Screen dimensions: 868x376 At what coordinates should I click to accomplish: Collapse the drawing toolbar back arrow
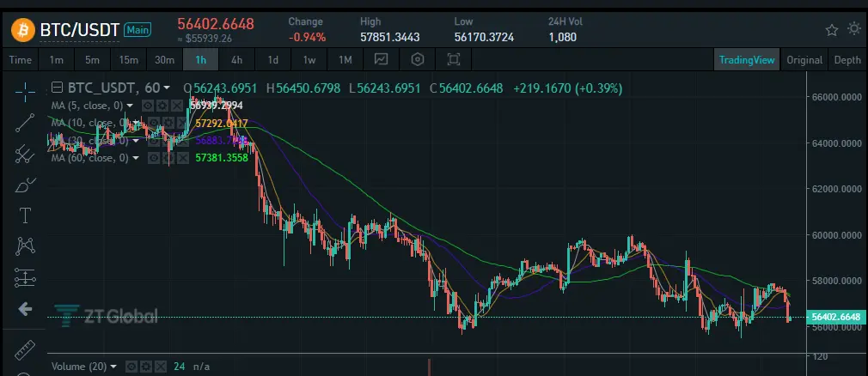tap(25, 309)
